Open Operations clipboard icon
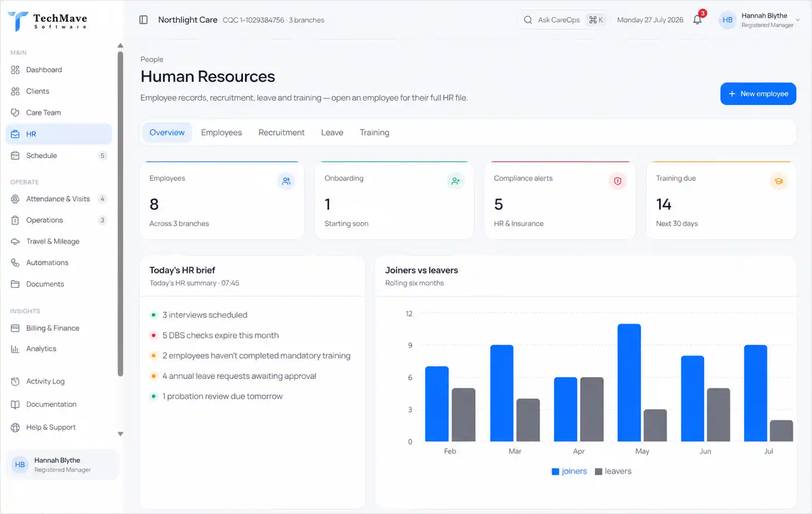Screen dimensions: 812x514 click(15, 220)
